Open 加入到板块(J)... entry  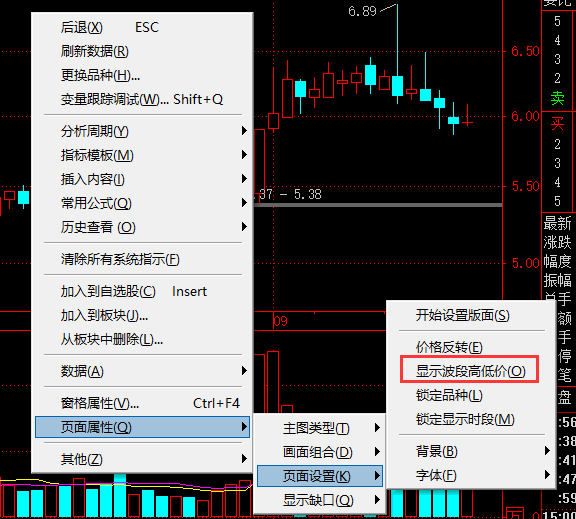click(x=143, y=315)
